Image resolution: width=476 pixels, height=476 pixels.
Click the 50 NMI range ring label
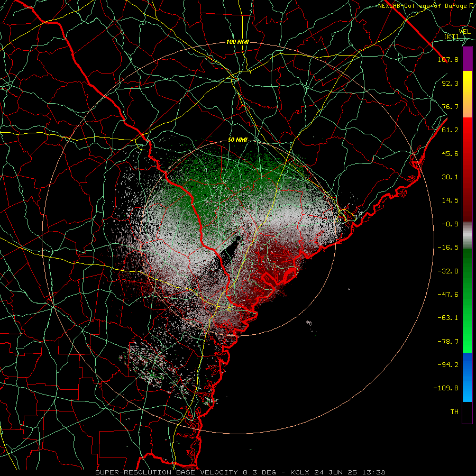coord(237,140)
